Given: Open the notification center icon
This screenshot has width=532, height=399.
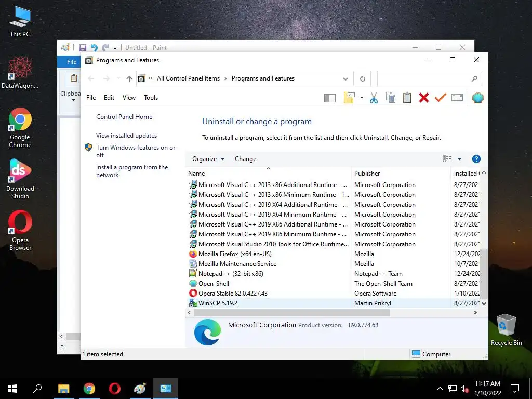Looking at the screenshot, I should 515,389.
